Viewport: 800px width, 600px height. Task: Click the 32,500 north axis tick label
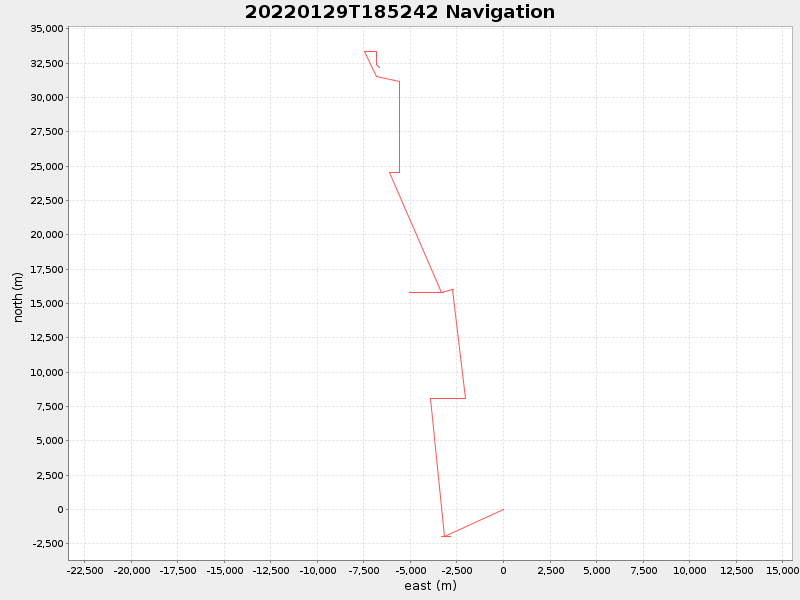[47, 63]
